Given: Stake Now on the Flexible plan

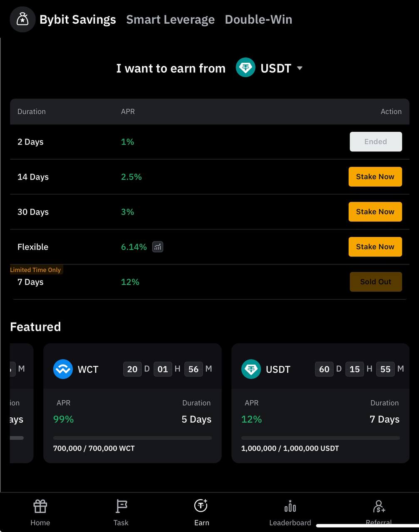Looking at the screenshot, I should pos(375,246).
